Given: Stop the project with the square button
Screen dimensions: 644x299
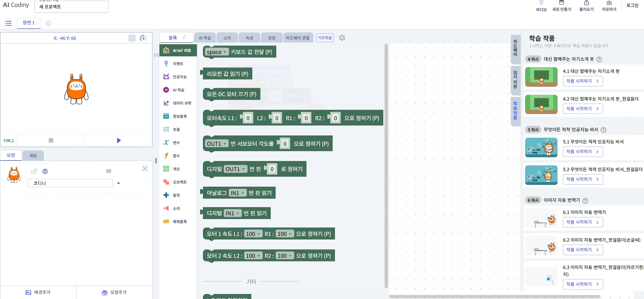Looking at the screenshot, I should 51,140.
